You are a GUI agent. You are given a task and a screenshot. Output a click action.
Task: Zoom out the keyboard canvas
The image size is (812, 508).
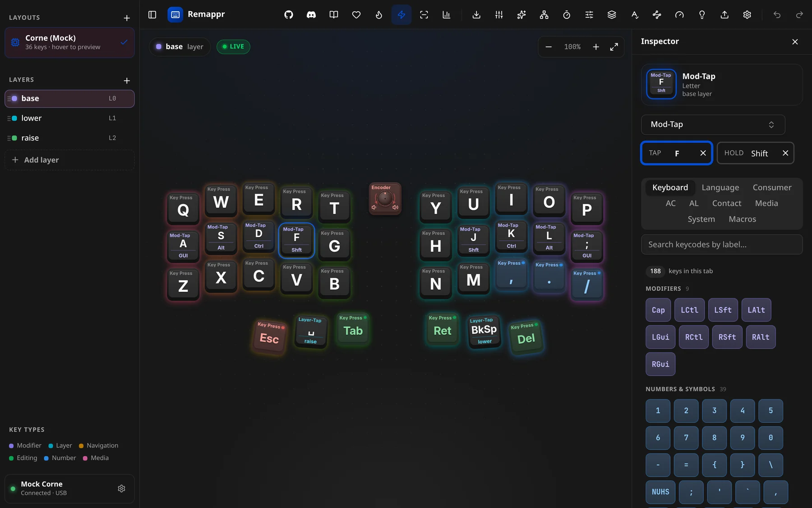pos(549,47)
